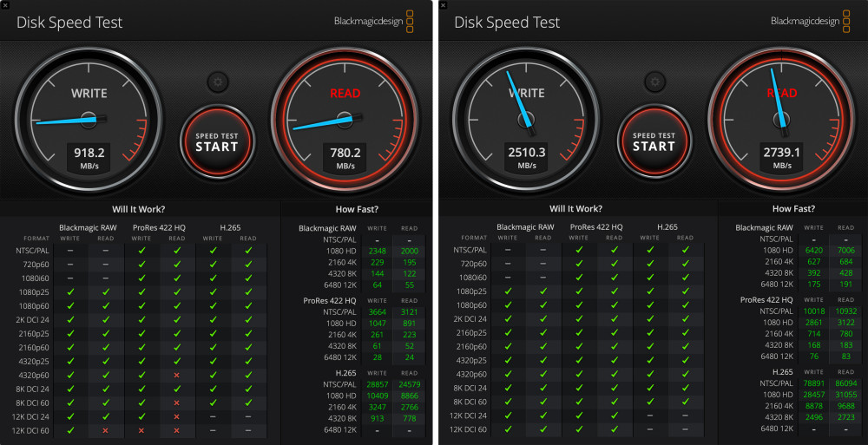Start speed test in left window
The width and height of the screenshot is (868, 445).
pos(217,142)
